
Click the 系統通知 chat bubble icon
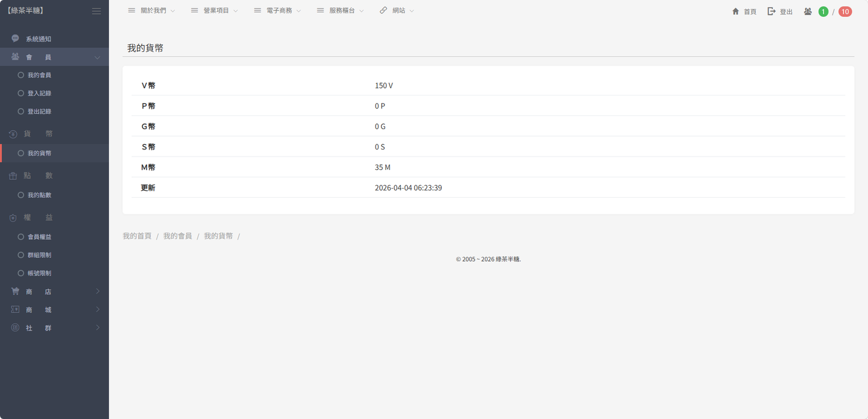point(15,38)
